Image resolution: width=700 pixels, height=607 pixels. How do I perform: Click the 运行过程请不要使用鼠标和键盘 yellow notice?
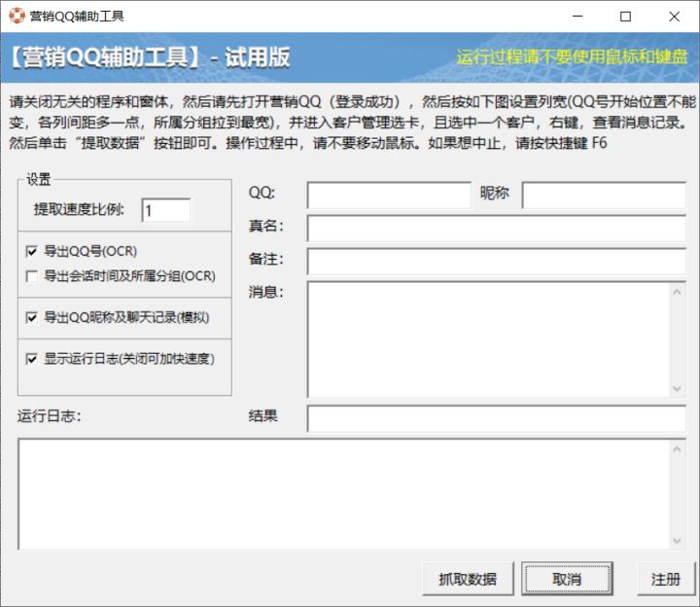[572, 56]
